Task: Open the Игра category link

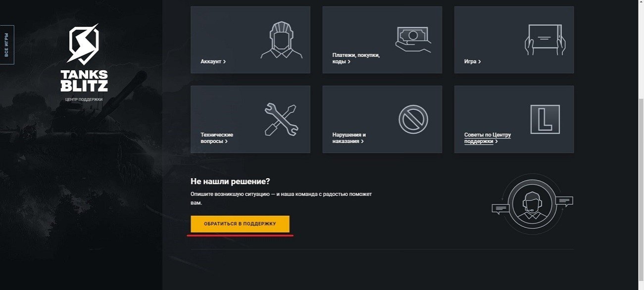Action: coord(472,62)
